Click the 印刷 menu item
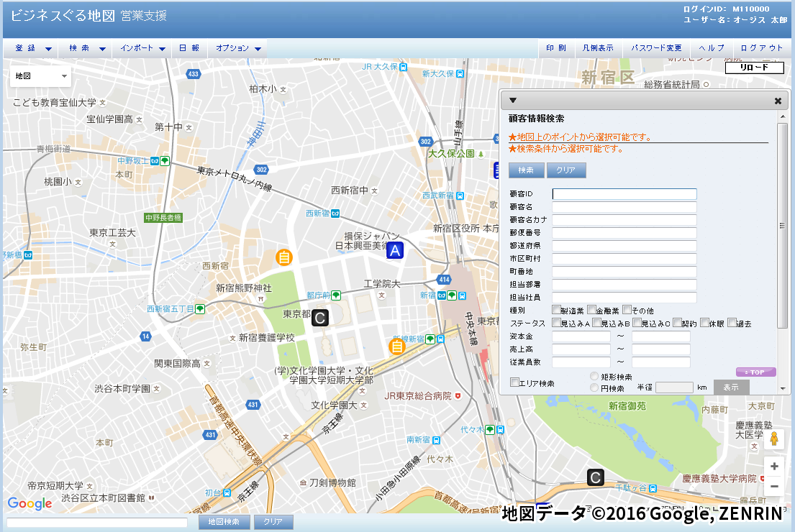Image resolution: width=795 pixels, height=532 pixels. 555,48
